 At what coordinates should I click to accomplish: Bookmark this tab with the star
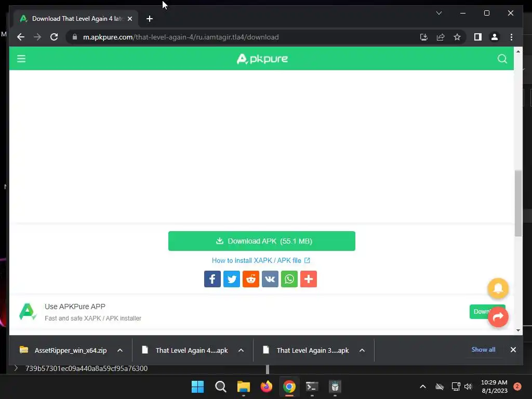(x=457, y=37)
